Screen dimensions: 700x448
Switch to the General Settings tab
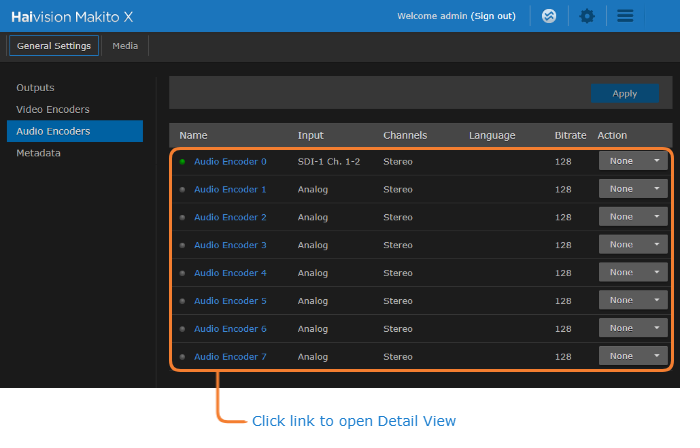click(x=54, y=46)
